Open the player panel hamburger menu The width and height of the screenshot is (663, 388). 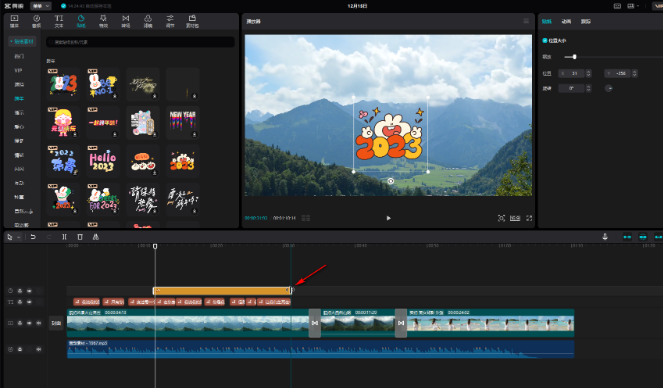[x=526, y=21]
